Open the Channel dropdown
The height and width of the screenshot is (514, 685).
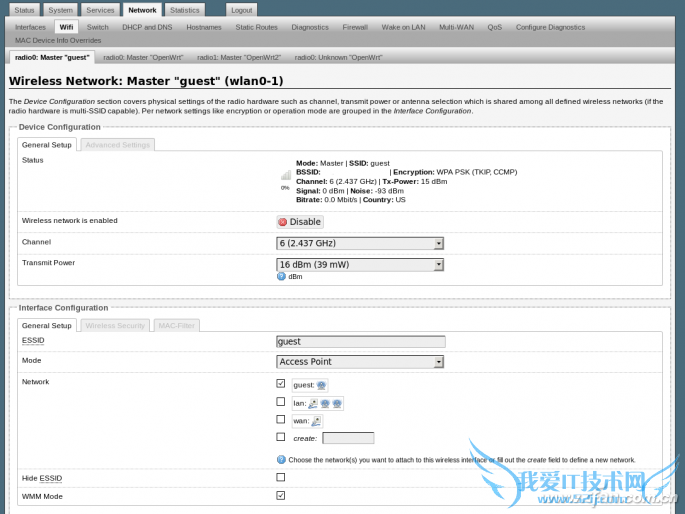point(360,243)
